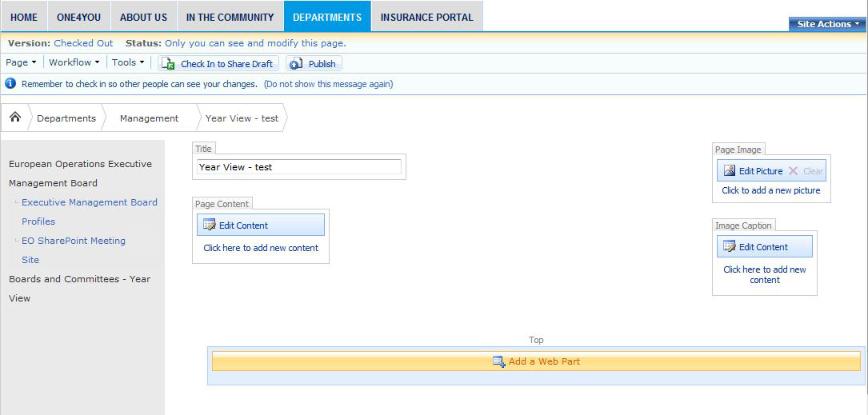This screenshot has height=415, width=868.
Task: Click Edit Picture button
Action: (753, 171)
